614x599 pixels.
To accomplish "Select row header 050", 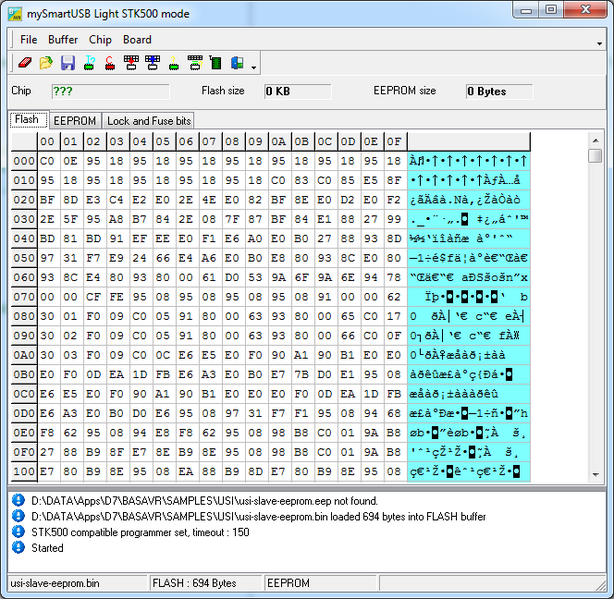I will pos(24,258).
